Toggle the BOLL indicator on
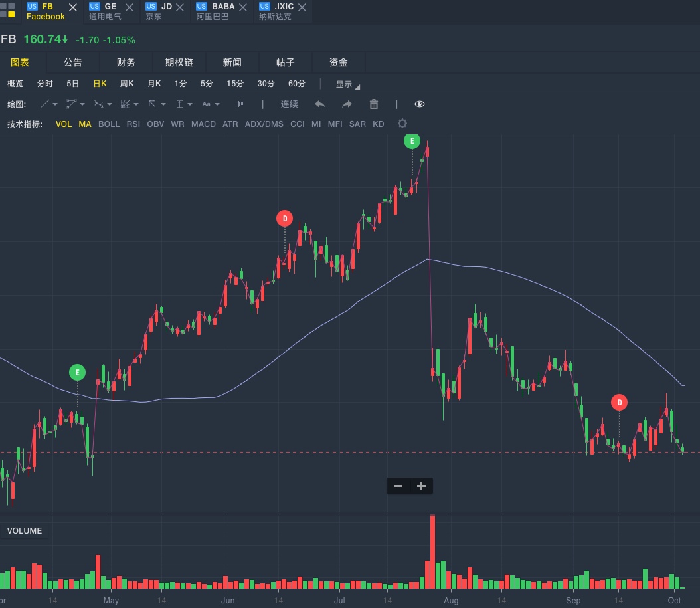700x608 pixels. tap(109, 124)
